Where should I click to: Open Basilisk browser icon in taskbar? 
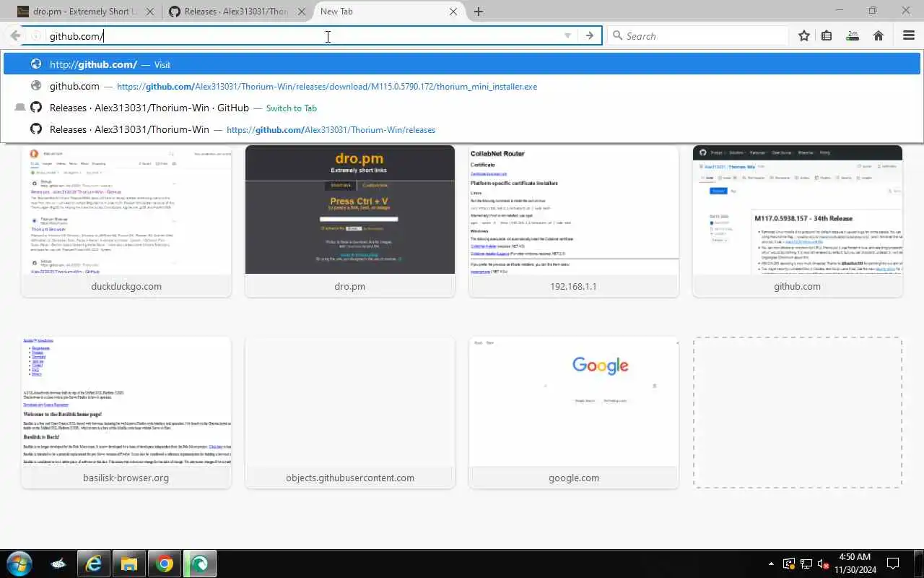[59, 564]
